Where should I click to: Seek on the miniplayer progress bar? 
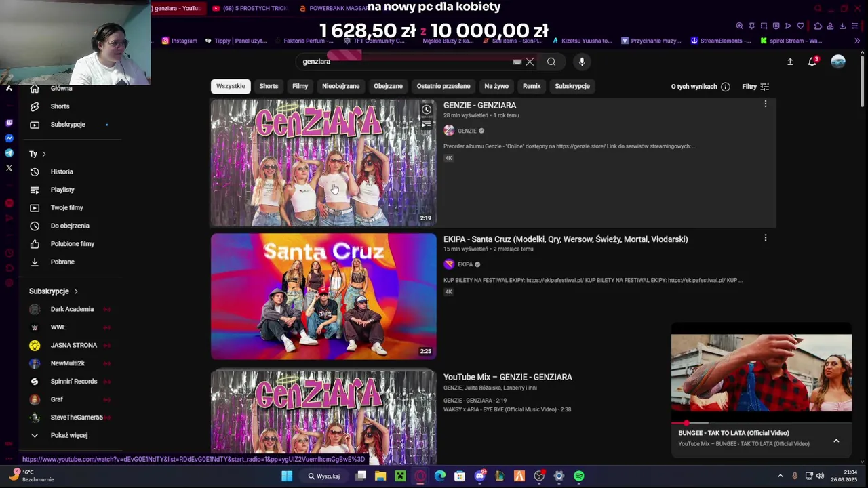[x=761, y=423]
